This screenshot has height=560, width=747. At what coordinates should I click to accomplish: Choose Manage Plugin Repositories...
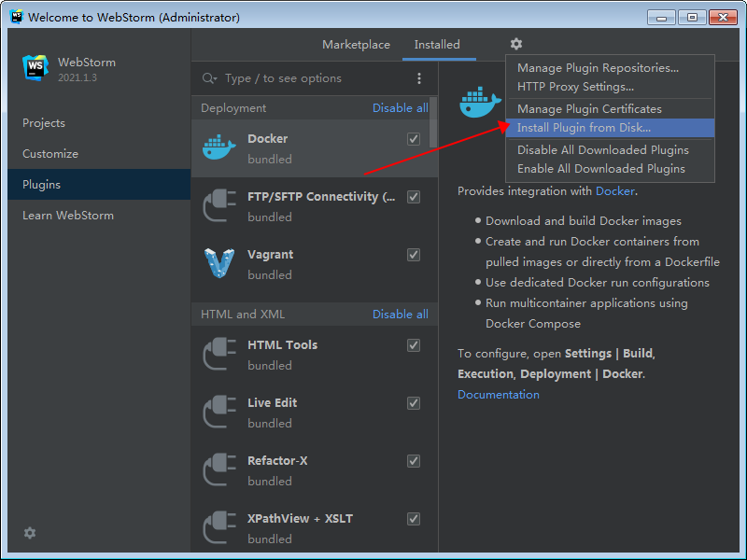tap(610, 68)
